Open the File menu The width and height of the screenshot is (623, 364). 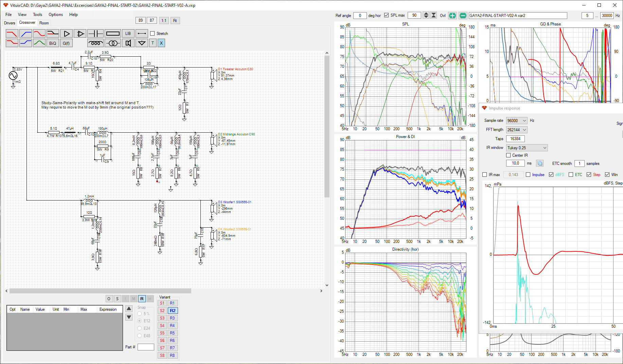coord(8,15)
